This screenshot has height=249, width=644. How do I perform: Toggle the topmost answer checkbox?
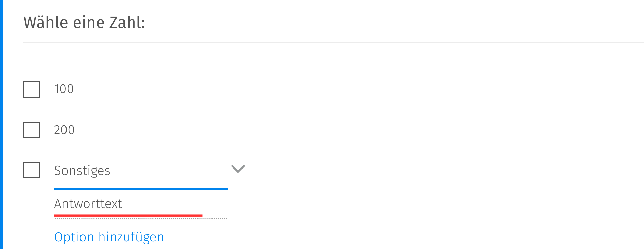point(31,89)
